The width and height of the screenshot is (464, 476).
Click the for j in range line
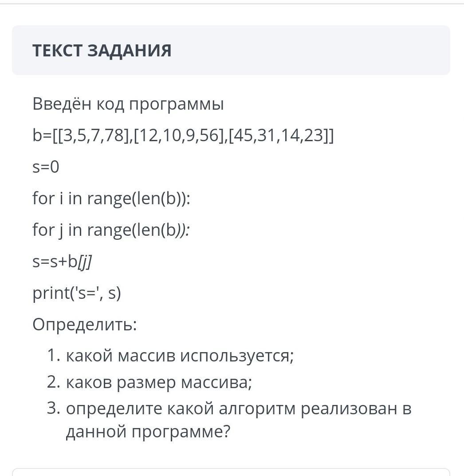click(x=111, y=230)
